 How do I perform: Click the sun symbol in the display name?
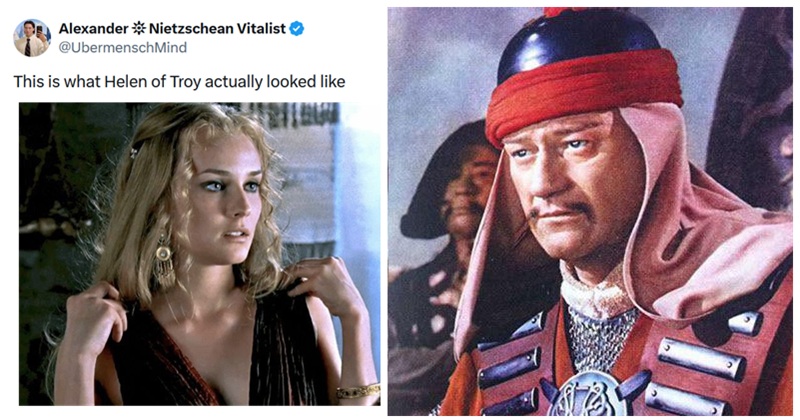click(x=139, y=29)
